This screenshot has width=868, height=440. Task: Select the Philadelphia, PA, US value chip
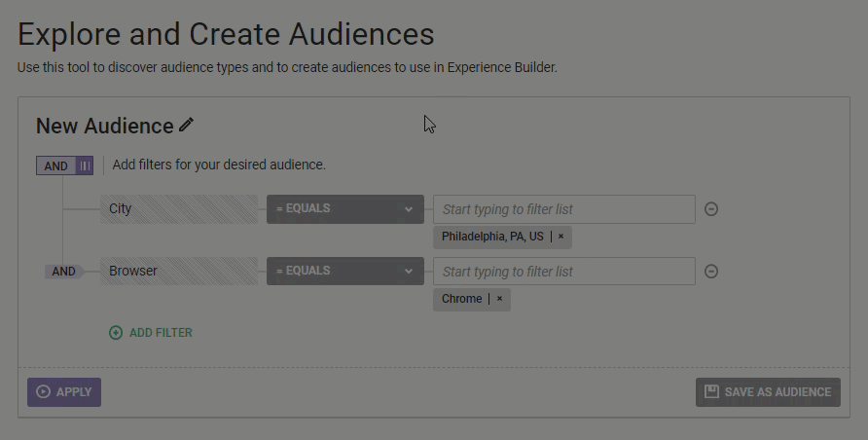(492, 237)
